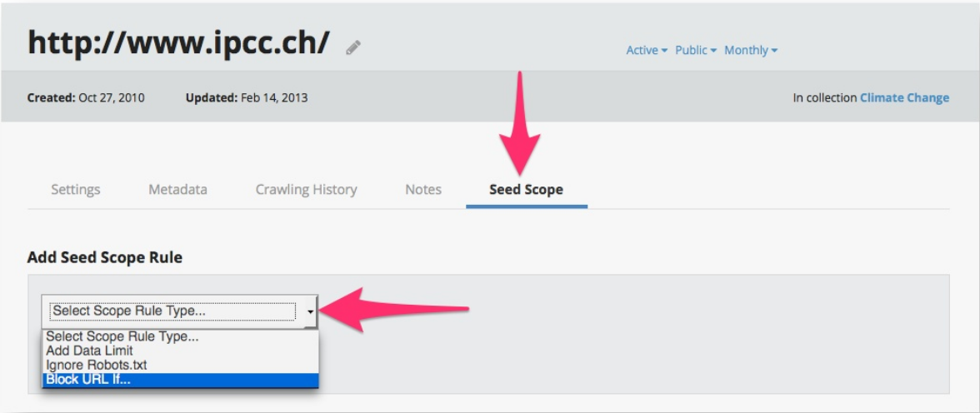980x413 pixels.
Task: Click the Add Seed Scope Rule heading
Action: pyautogui.click(x=105, y=257)
